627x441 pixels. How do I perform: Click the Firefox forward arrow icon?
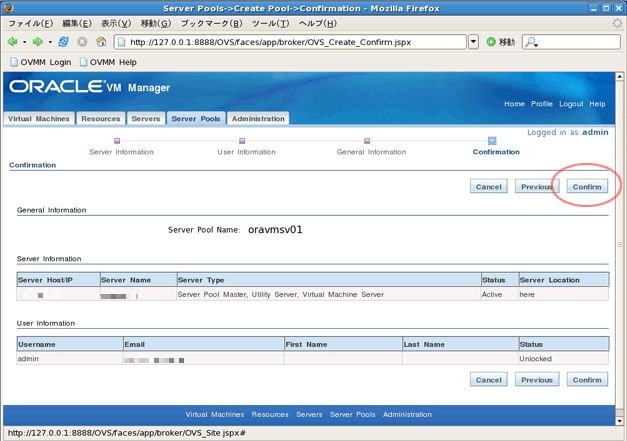(x=38, y=42)
